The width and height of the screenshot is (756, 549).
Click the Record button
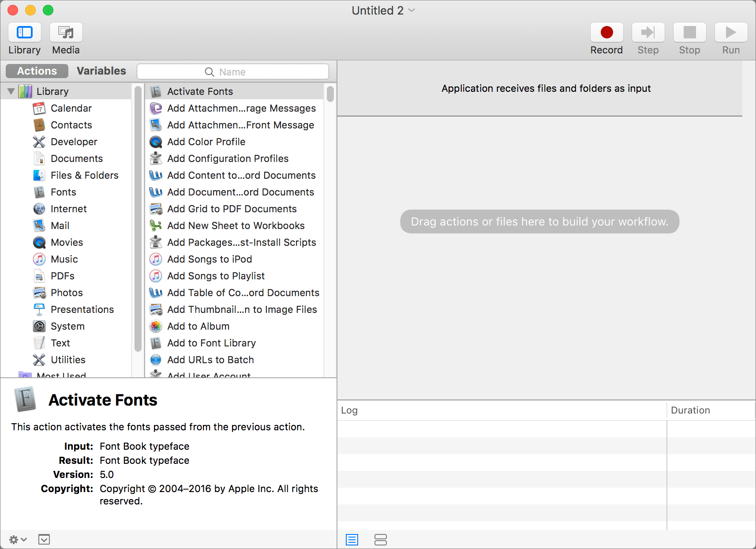click(x=606, y=32)
